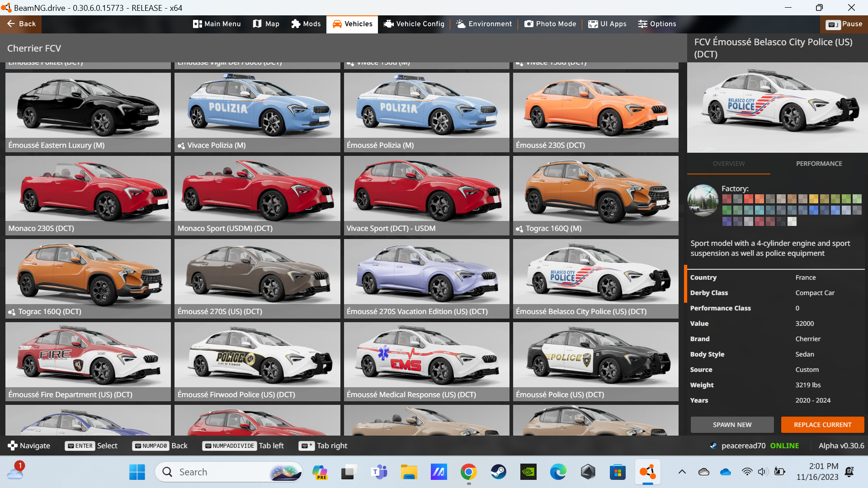Select the Vehicles menu tab
Image resolution: width=868 pixels, height=488 pixels.
point(353,24)
